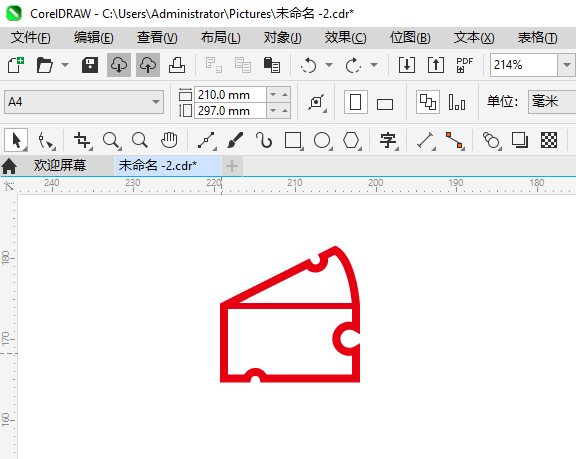Click the Paste clipboard icon
This screenshot has width=576, height=459.
pos(271,65)
